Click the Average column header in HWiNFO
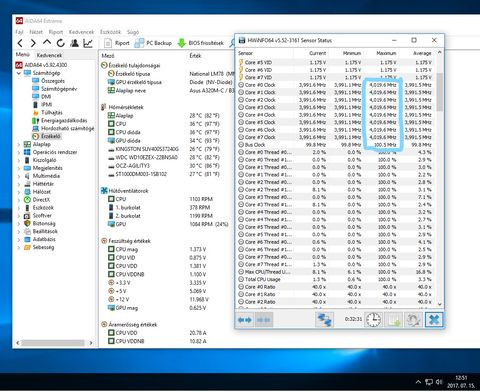Image resolution: width=480 pixels, height=392 pixels. click(422, 53)
